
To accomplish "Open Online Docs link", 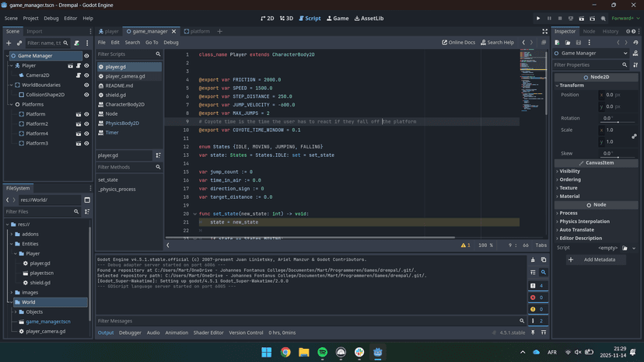I will pos(459,43).
